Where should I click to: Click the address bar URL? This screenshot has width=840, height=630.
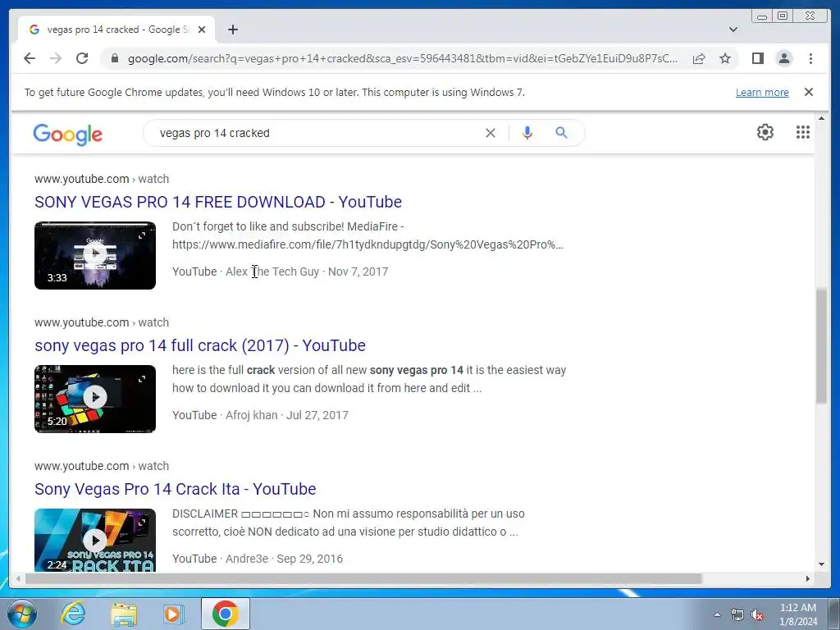[x=402, y=58]
